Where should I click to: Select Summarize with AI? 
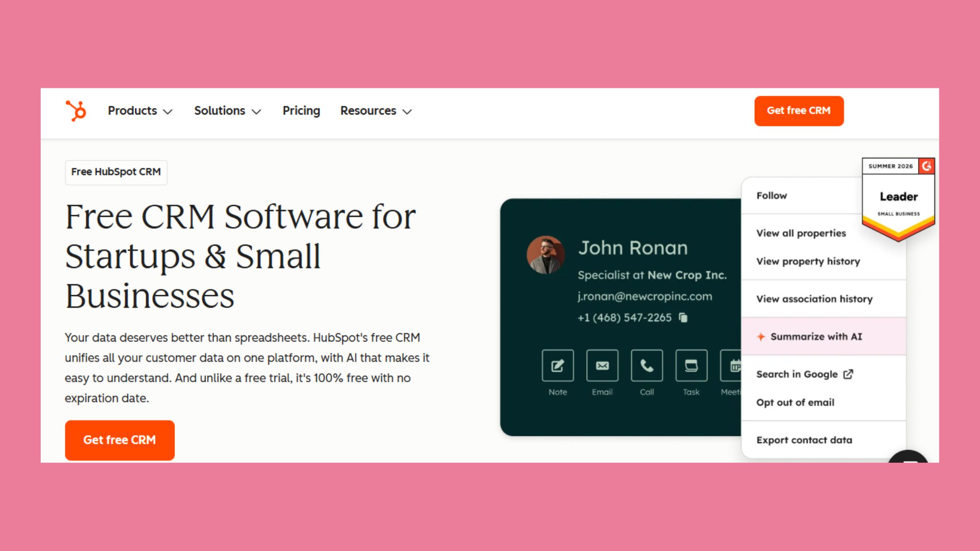(x=823, y=337)
